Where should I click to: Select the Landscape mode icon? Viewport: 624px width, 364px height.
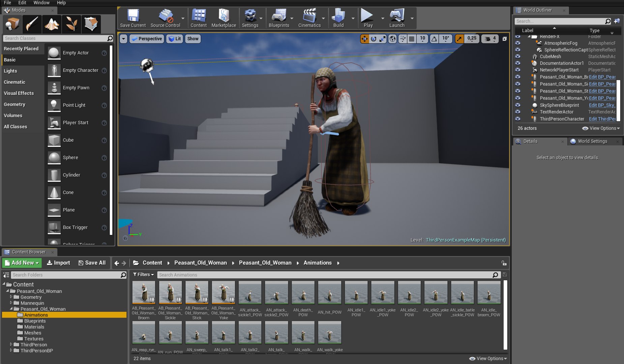tap(52, 24)
